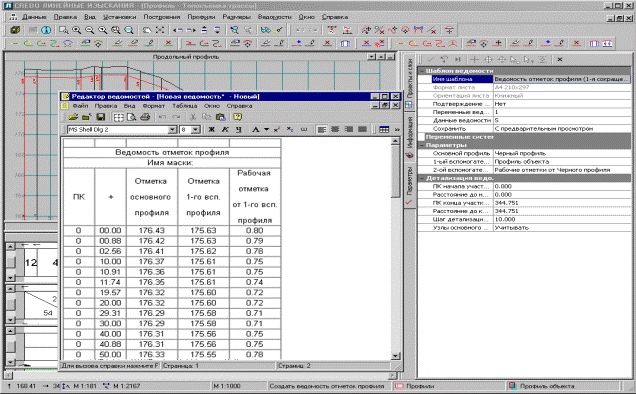Screen dimensions: 636x394
Task: Toggle table gridlines icon in report editor
Action: tap(118, 117)
